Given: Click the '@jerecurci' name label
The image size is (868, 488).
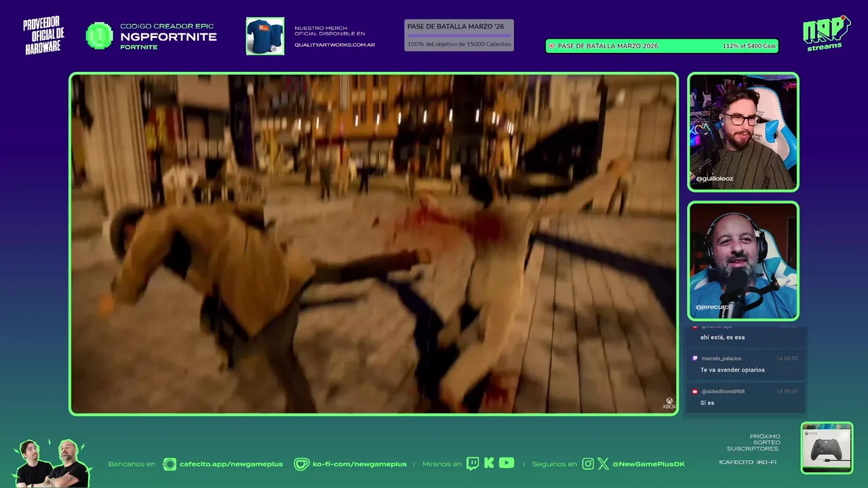Looking at the screenshot, I should (713, 307).
